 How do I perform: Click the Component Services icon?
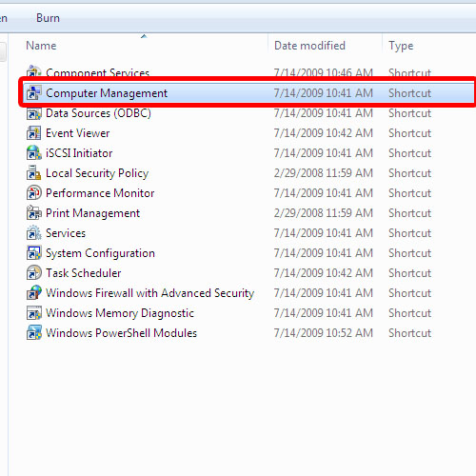34,71
